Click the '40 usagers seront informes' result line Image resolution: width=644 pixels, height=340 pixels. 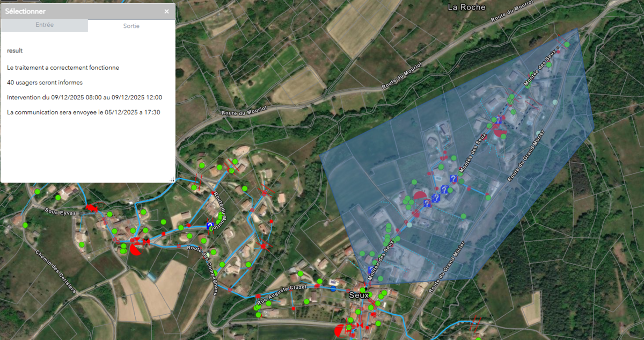coord(45,83)
